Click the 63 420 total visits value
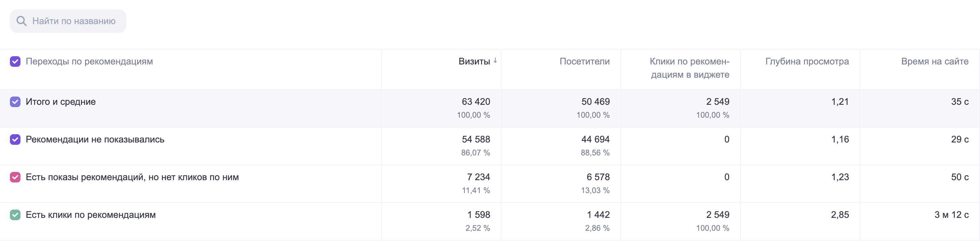The height and width of the screenshot is (242, 980). (x=476, y=101)
